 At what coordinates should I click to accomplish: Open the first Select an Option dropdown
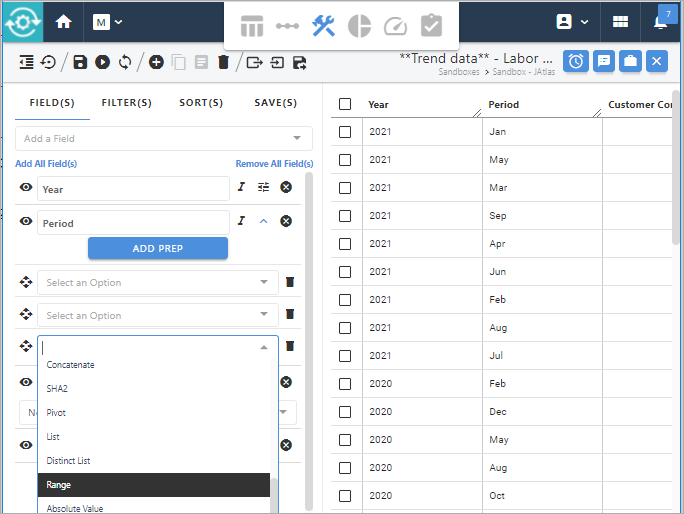click(157, 283)
